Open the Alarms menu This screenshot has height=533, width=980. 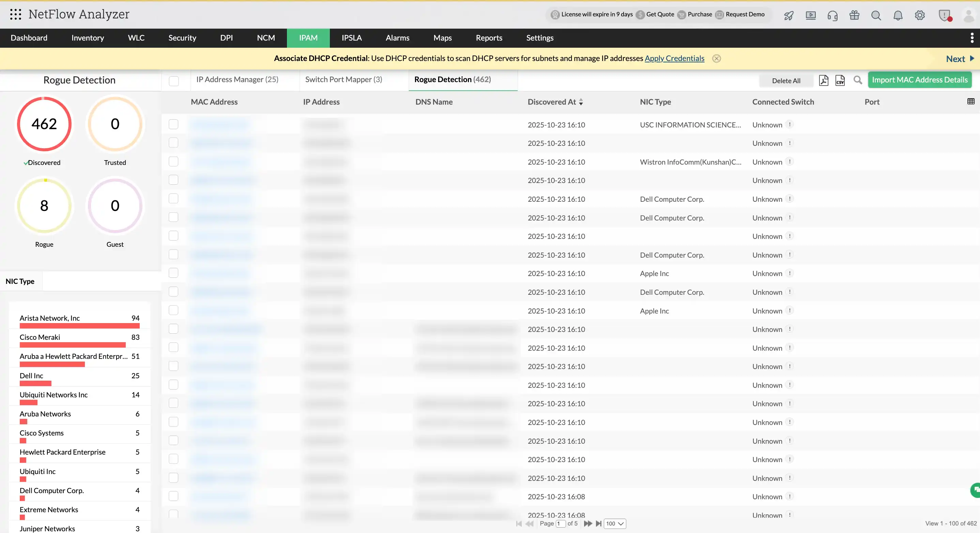click(398, 38)
